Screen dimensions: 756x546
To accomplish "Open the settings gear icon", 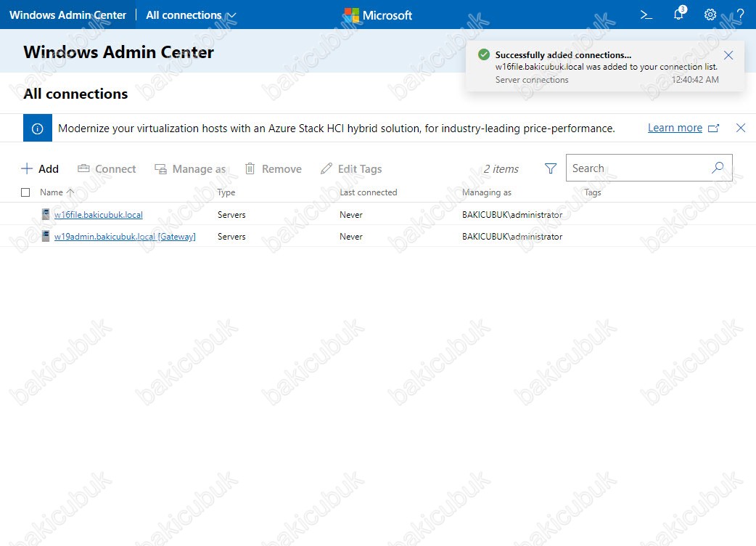I will point(710,15).
